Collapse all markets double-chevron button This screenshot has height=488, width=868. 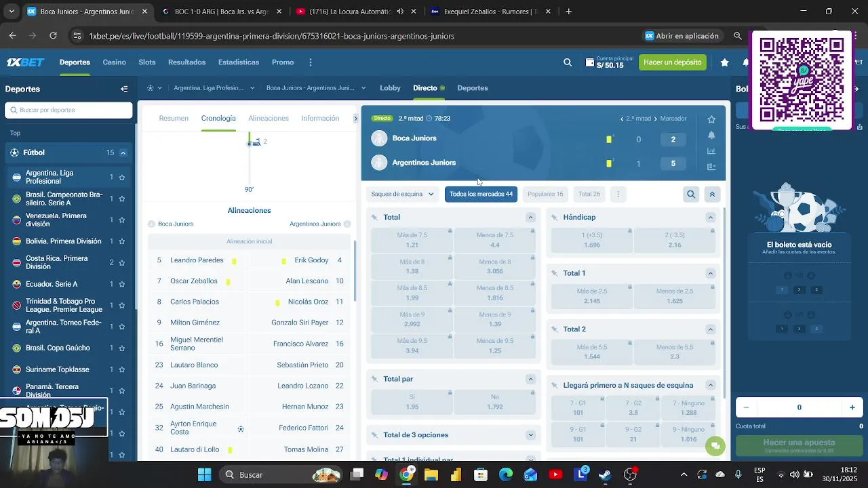click(x=712, y=195)
